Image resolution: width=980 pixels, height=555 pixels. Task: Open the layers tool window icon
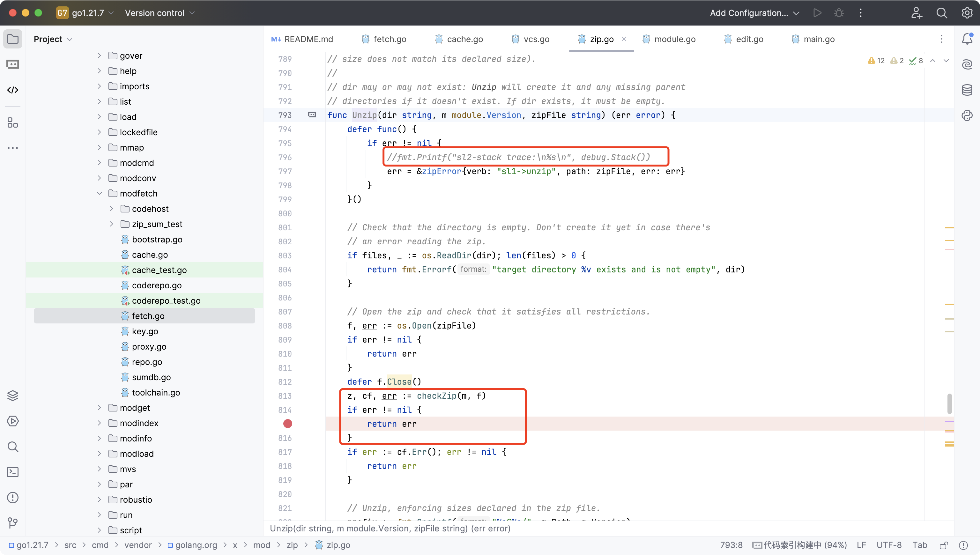coord(12,396)
